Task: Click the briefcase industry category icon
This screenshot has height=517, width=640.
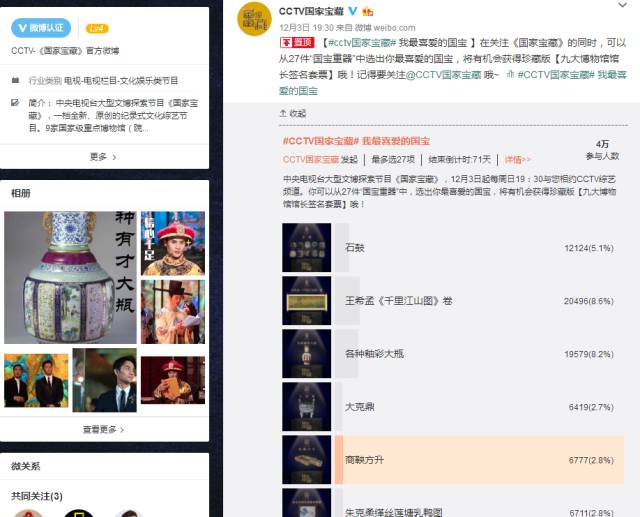Action: [16, 80]
